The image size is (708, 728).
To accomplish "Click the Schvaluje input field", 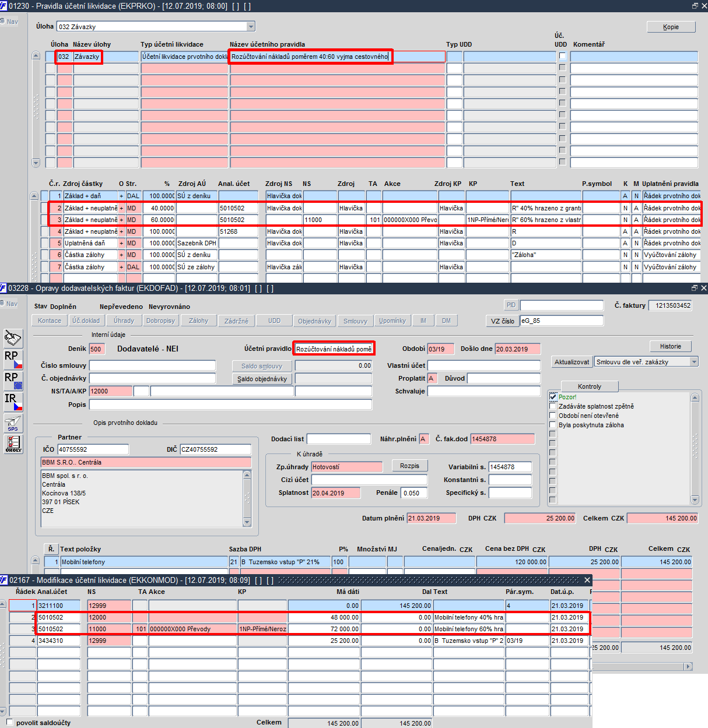I will tap(484, 391).
